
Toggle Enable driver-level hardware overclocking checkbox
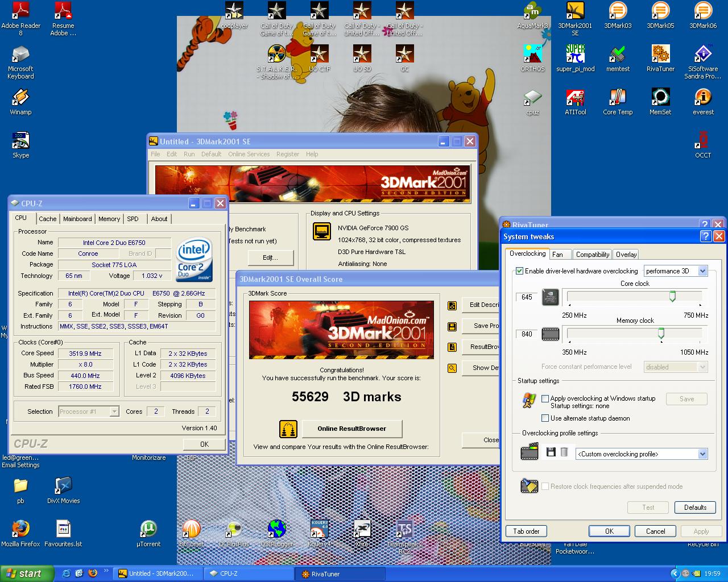[519, 271]
